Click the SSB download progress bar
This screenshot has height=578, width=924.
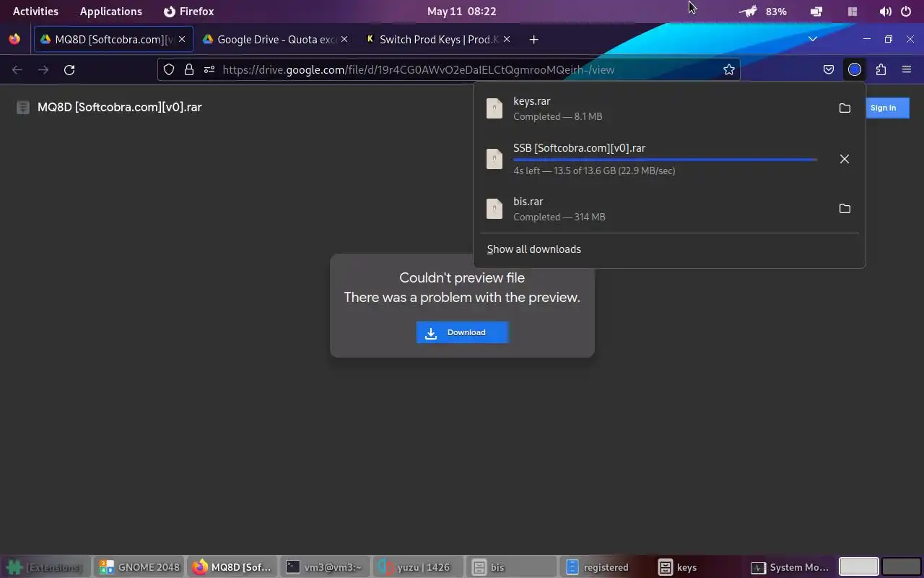[665, 160]
